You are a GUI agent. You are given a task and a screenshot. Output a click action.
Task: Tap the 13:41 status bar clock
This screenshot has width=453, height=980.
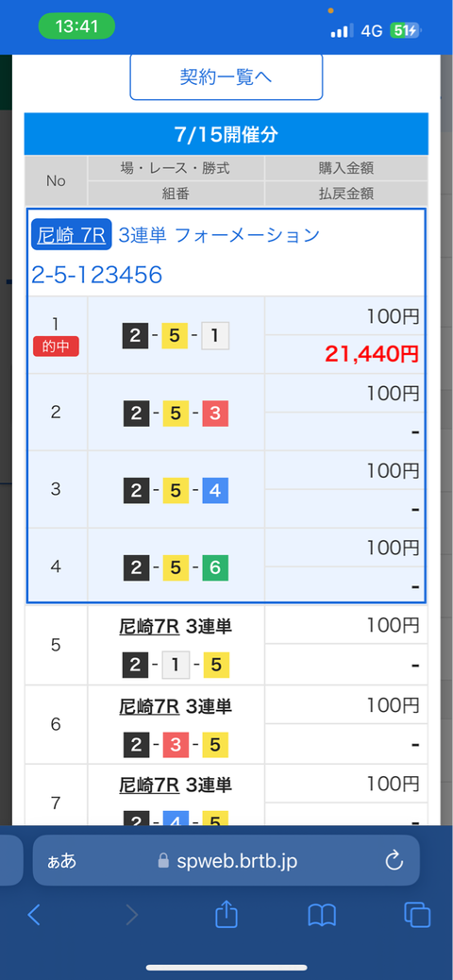[76, 26]
